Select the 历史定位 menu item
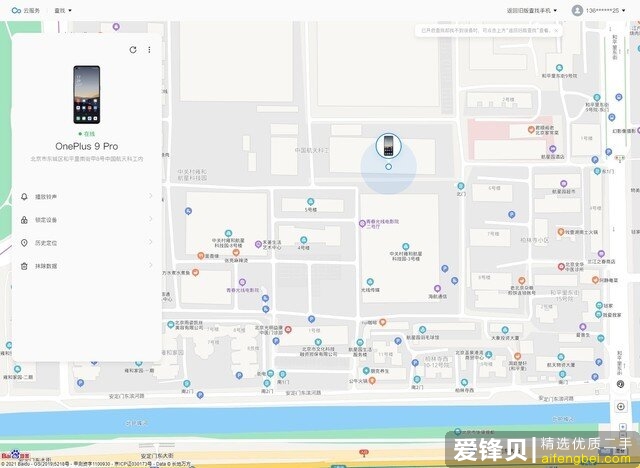 46,242
